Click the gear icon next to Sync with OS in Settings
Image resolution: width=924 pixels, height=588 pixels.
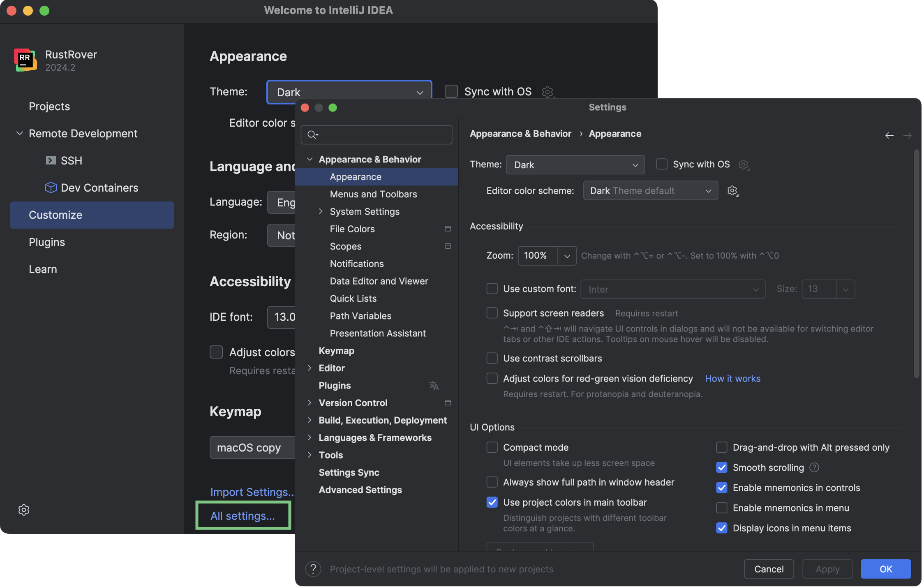coord(743,165)
